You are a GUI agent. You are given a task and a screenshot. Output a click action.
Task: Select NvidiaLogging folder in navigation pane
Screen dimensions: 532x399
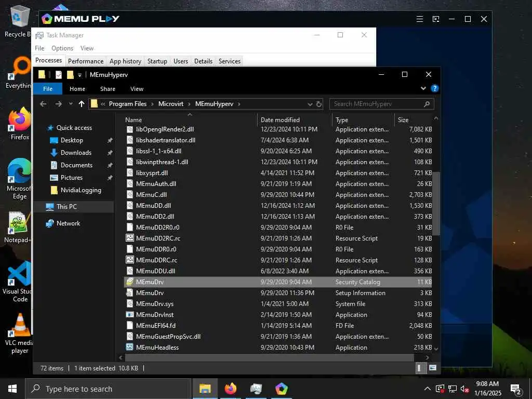pos(81,190)
